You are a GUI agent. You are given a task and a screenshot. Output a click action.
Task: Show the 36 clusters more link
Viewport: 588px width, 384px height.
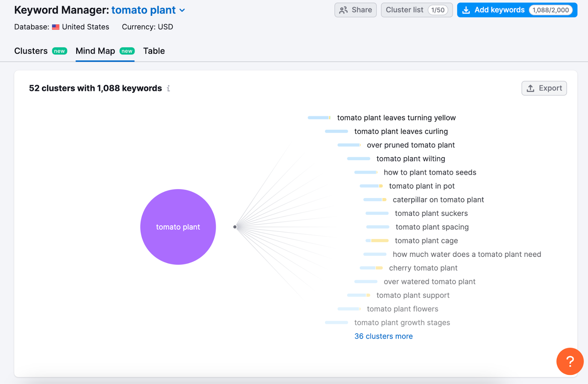coord(383,336)
